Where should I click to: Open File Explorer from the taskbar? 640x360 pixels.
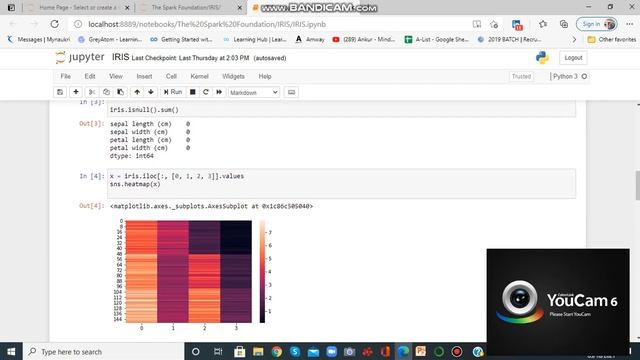pyautogui.click(x=258, y=351)
